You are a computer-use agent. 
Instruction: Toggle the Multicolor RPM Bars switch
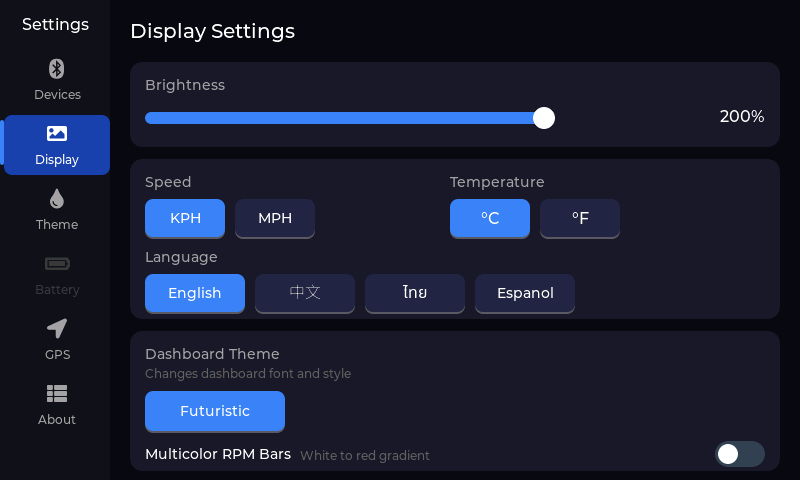(739, 454)
